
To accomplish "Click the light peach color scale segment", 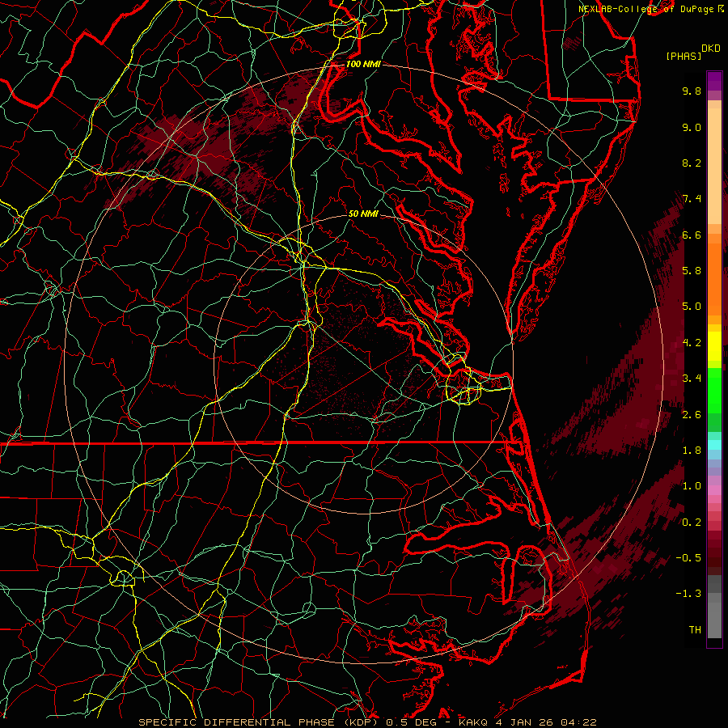I will coord(714,167).
